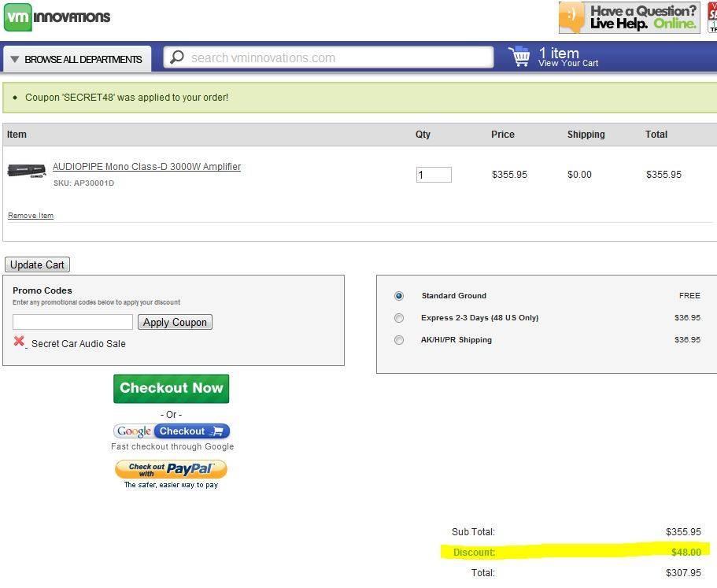717x588 pixels.
Task: Click the Qty column header
Action: point(423,135)
